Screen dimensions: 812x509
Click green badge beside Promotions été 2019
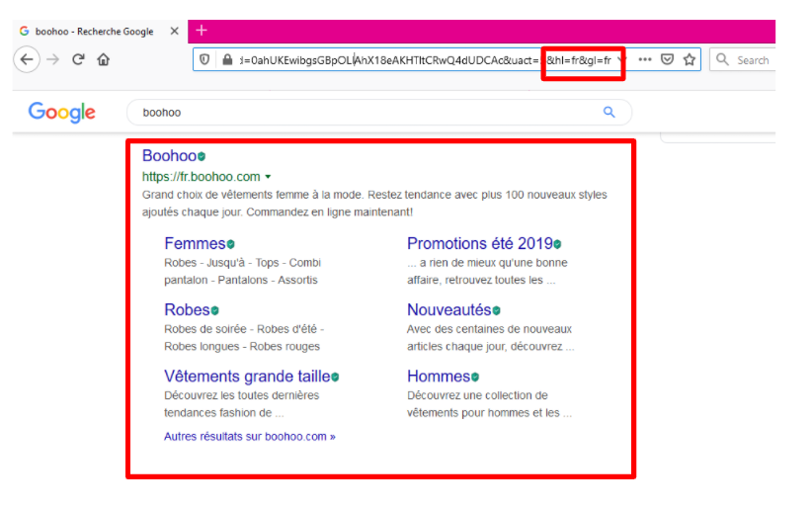coord(557,244)
